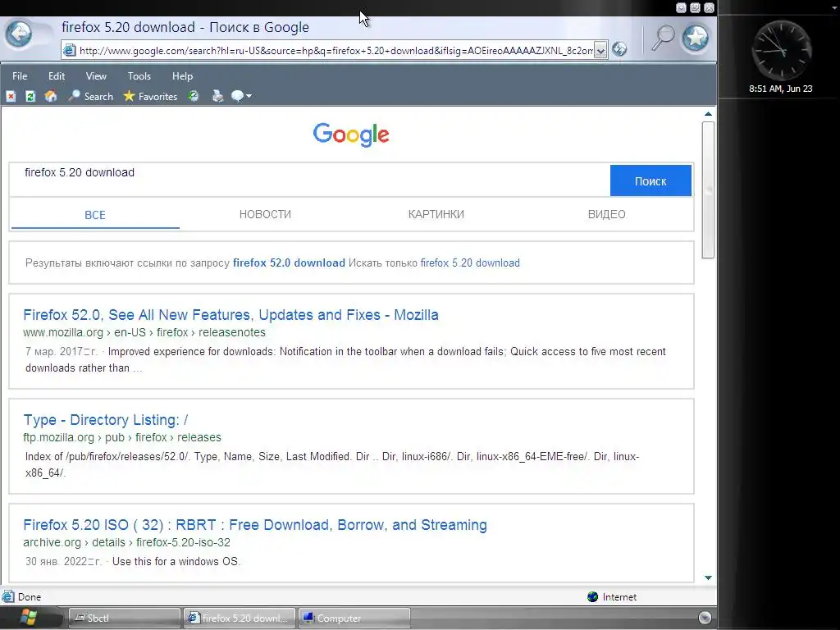Open the Help menu
840x630 pixels.
click(x=182, y=76)
